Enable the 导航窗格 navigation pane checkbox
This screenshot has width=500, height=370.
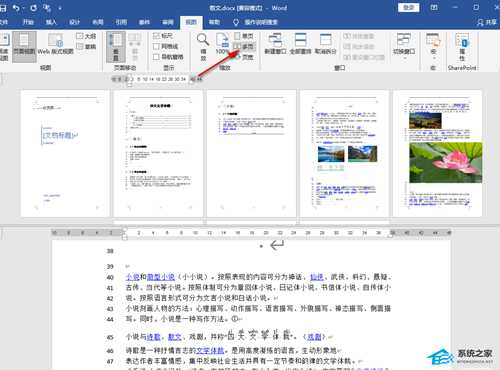168,57
